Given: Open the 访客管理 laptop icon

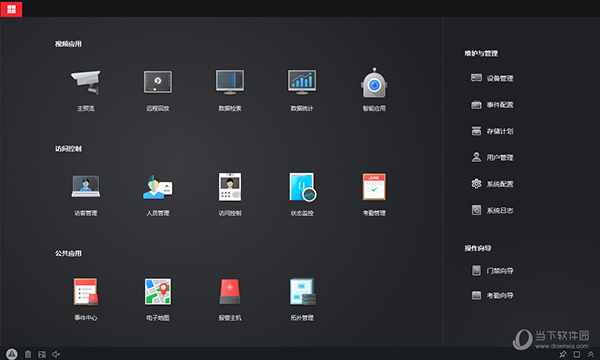Looking at the screenshot, I should pyautogui.click(x=86, y=186).
